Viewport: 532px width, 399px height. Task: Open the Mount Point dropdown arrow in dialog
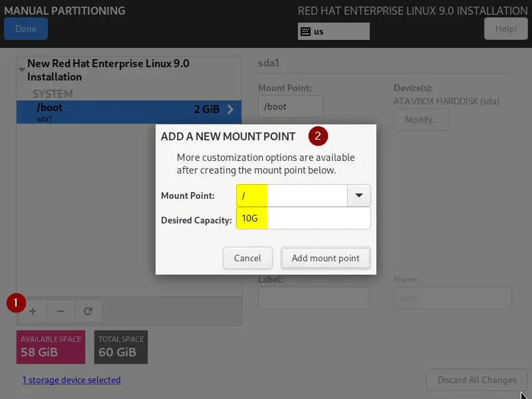pos(359,196)
